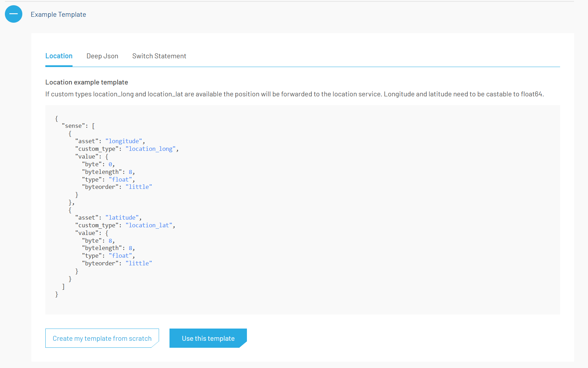
Task: Select the float type value for longitude
Action: [120, 179]
